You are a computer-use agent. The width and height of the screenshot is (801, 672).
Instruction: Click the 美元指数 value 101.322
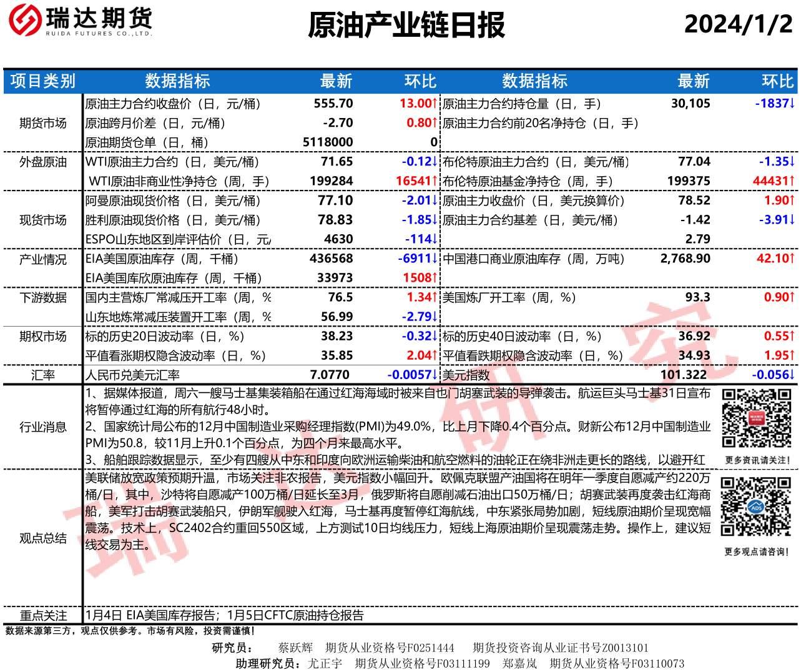683,375
